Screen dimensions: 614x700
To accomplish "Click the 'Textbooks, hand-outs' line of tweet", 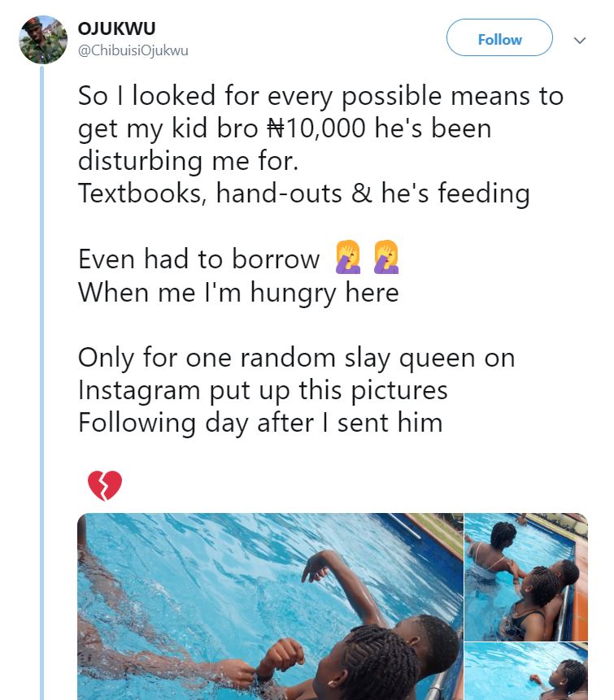I will click(x=303, y=193).
